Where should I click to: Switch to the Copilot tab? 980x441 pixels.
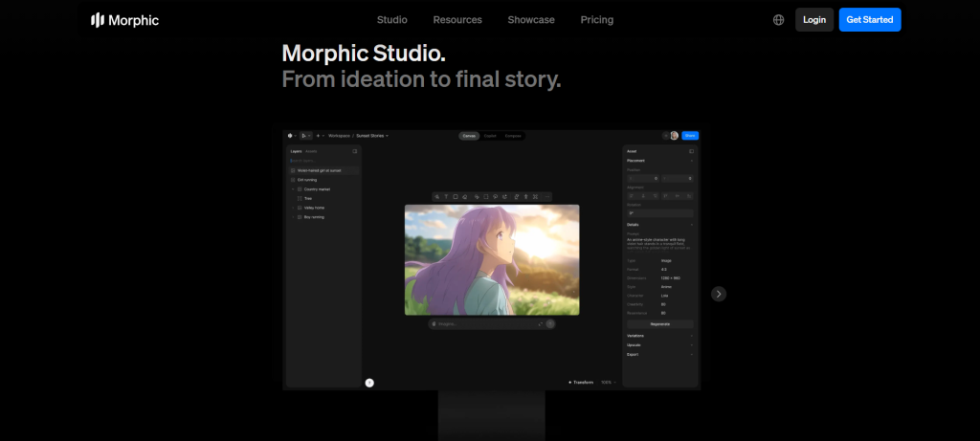(x=490, y=136)
